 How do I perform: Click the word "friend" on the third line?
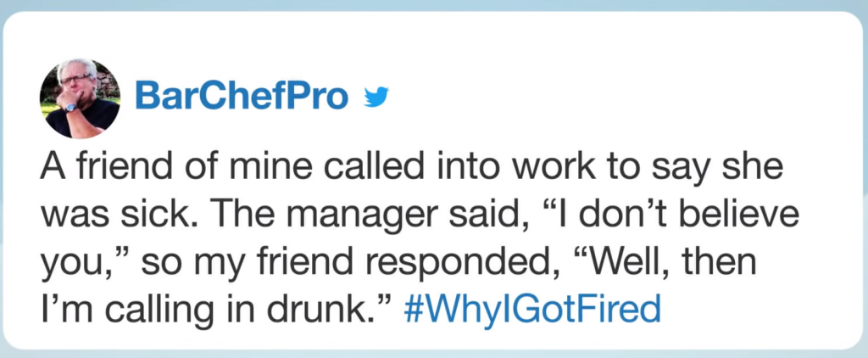pyautogui.click(x=285, y=263)
